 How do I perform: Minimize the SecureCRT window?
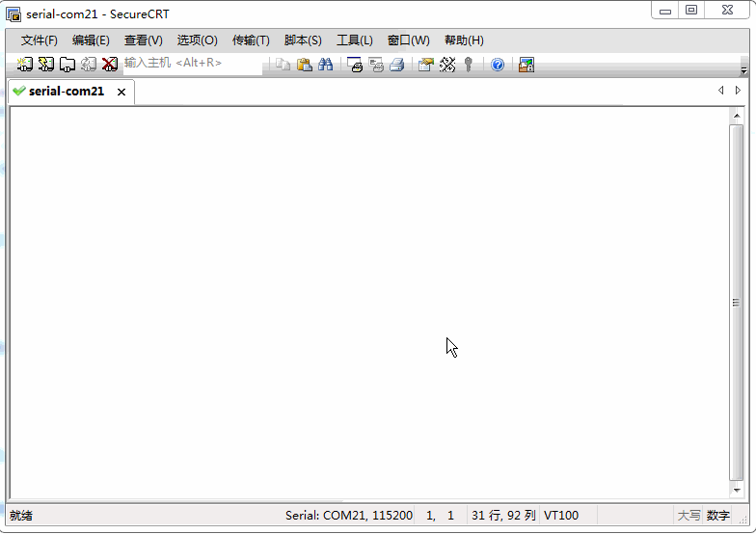[665, 10]
